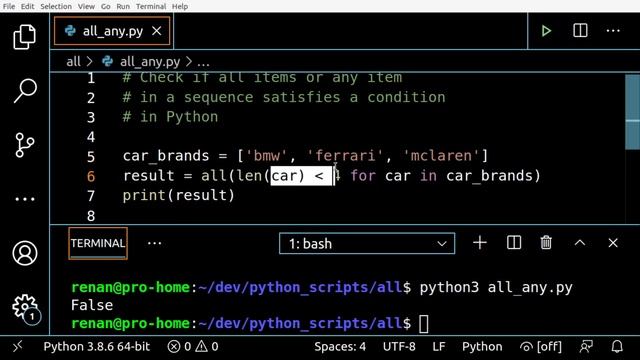The height and width of the screenshot is (360, 640).
Task: Select the TERMINAL panel tab
Action: pyautogui.click(x=98, y=243)
